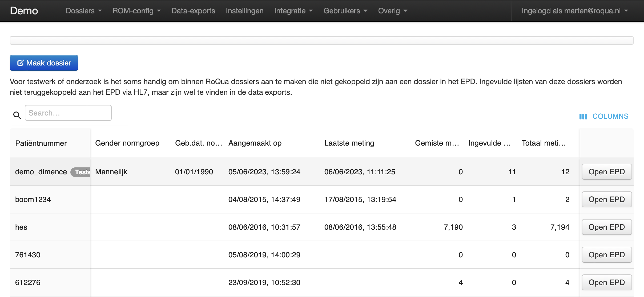
Task: Sort by Aangemaakt op column
Action: coord(255,143)
